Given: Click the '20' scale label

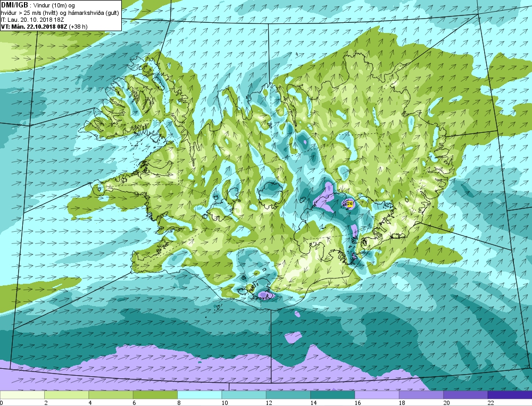Looking at the screenshot, I should pos(446,403).
